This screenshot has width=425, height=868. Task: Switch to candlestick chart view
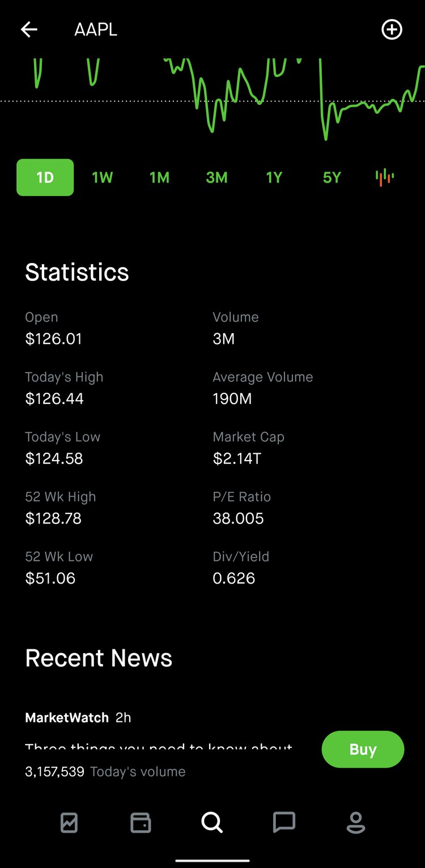[385, 177]
